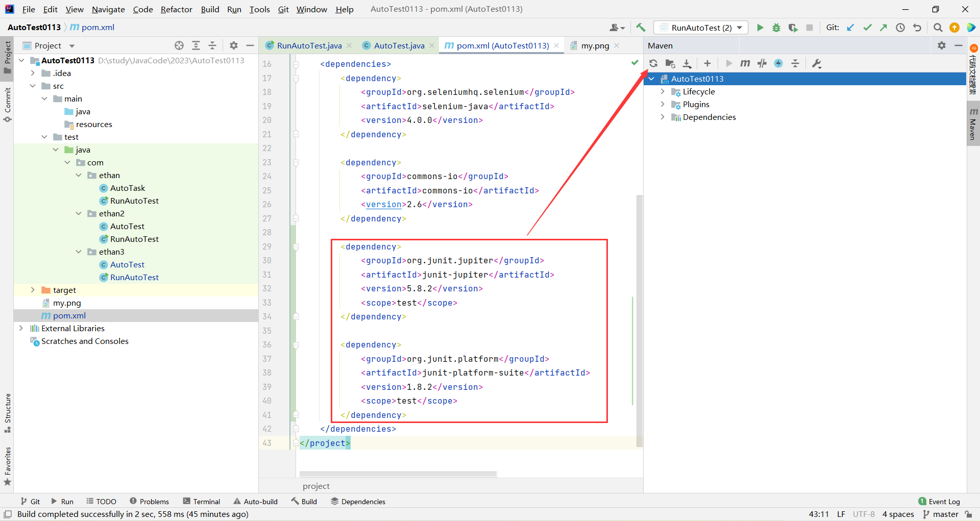Image resolution: width=980 pixels, height=521 pixels.
Task: Click editor horizontal scrollbar
Action: [x=398, y=474]
